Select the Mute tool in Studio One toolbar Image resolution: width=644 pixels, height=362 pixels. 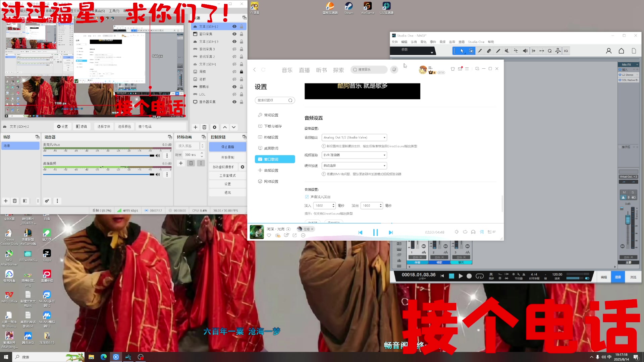pos(507,51)
